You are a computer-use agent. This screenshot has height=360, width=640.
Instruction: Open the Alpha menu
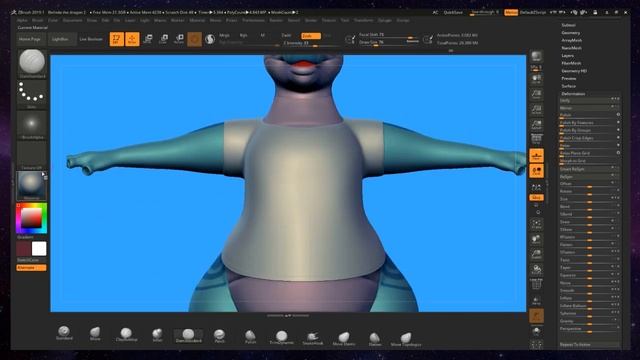(x=22, y=20)
